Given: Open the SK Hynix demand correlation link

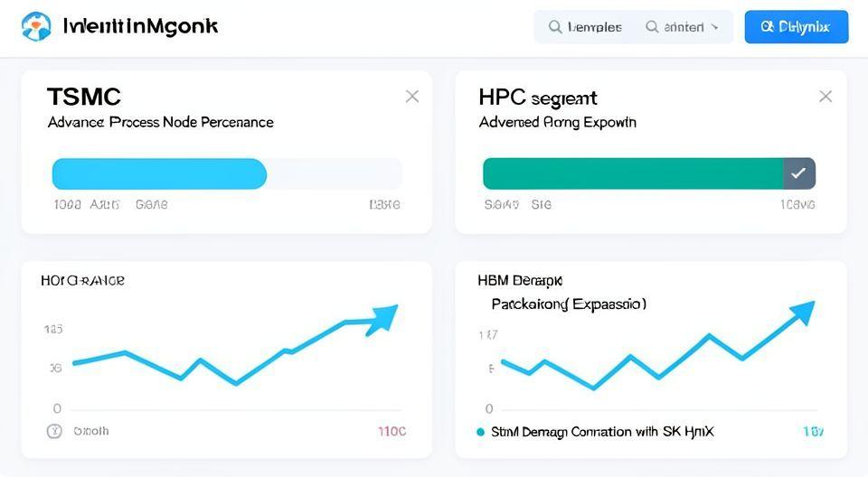Looking at the screenshot, I should point(602,432).
